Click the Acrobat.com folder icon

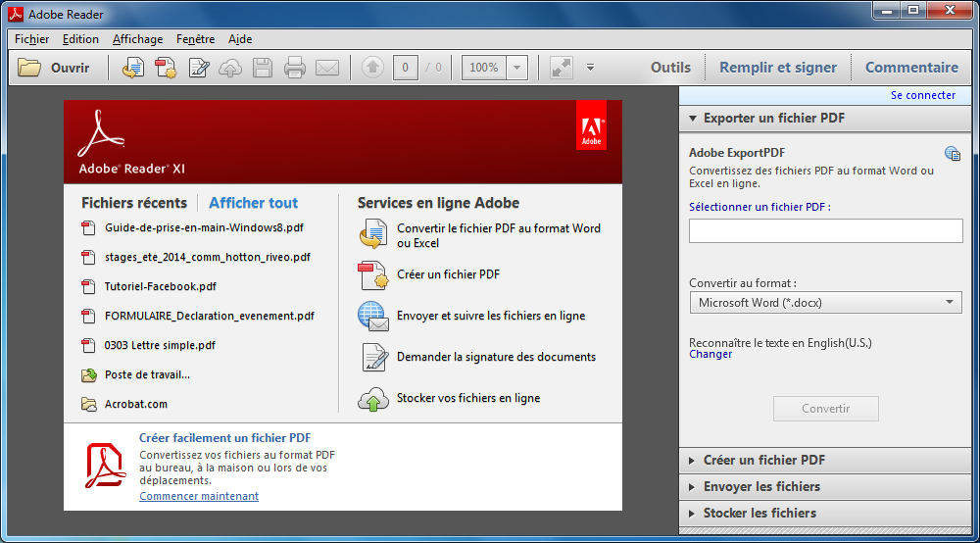click(89, 404)
